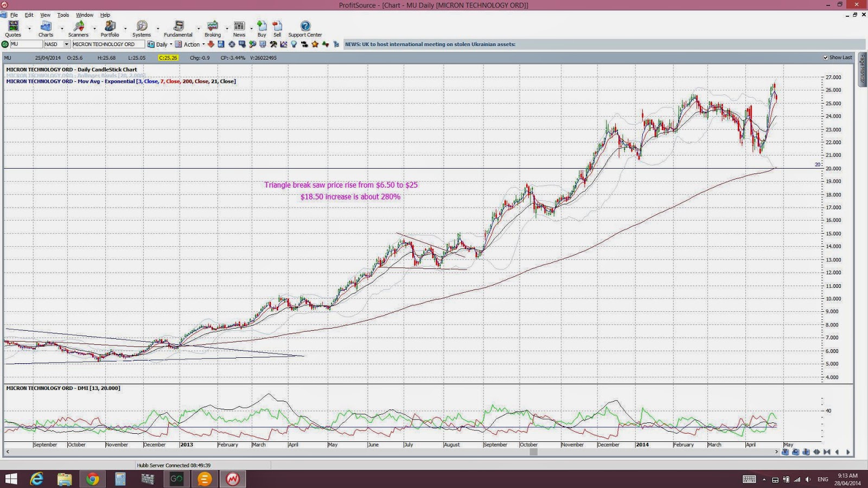Viewport: 868px width, 488px height.
Task: Click the blue floppy disk save icon
Action: [221, 44]
